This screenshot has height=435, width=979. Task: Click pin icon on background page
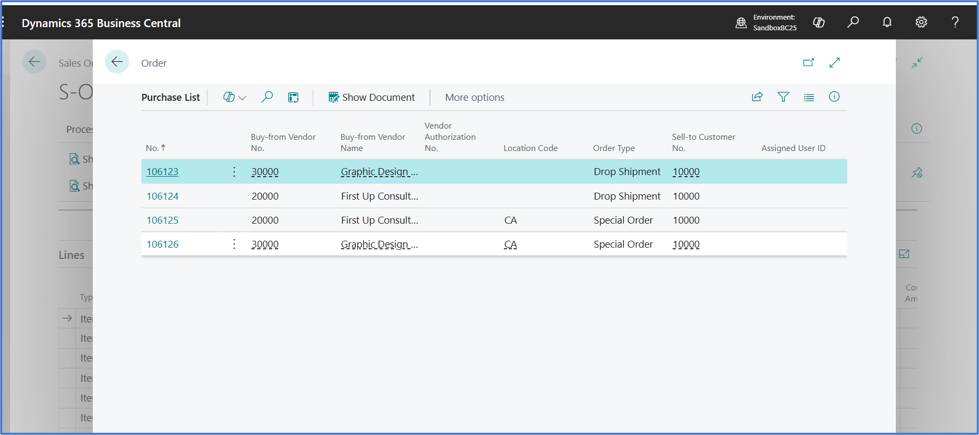(x=917, y=173)
